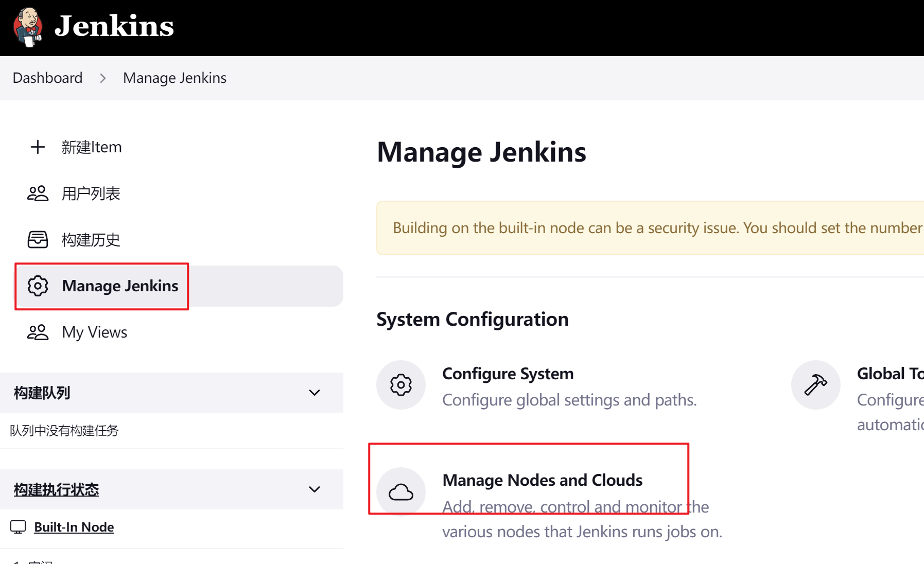This screenshot has height=564, width=924.
Task: Click the monitor icon beside Built-In Node
Action: click(x=18, y=527)
